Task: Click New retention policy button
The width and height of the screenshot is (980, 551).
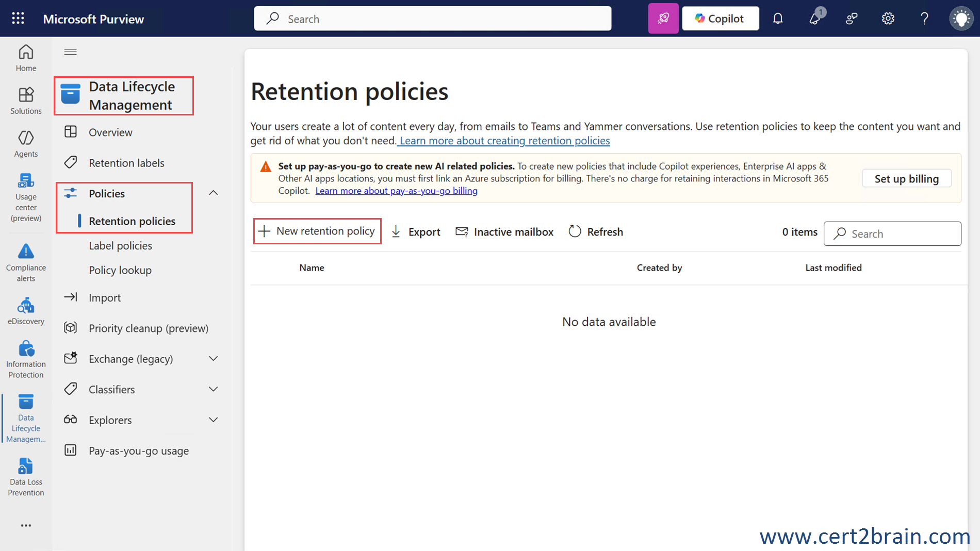Action: tap(317, 231)
